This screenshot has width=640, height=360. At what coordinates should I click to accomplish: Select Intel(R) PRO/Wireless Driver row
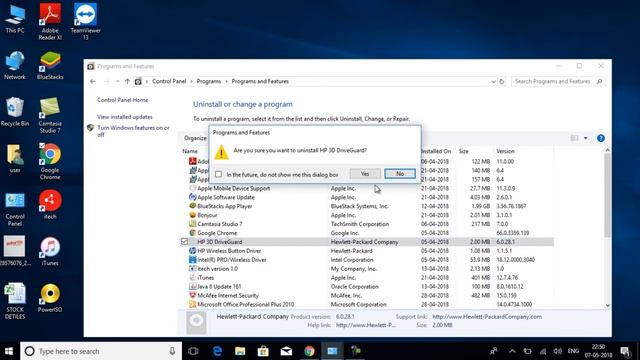click(x=367, y=260)
